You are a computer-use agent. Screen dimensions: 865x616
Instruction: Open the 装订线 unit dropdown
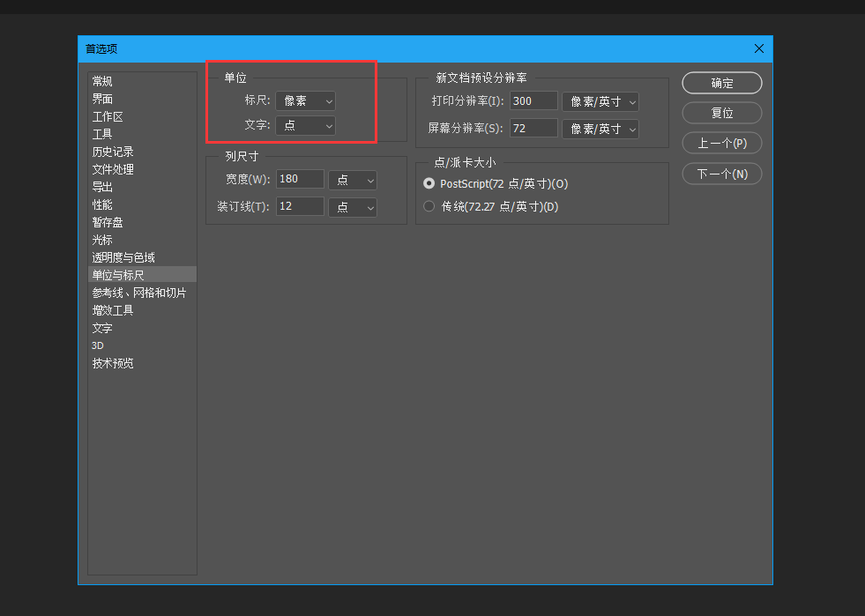pos(353,207)
